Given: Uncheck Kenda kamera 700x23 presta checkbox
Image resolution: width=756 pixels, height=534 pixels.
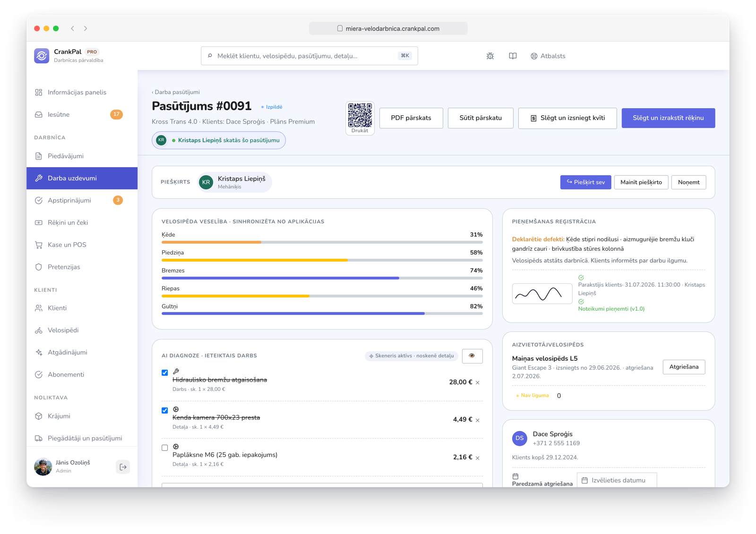Looking at the screenshot, I should coord(164,410).
